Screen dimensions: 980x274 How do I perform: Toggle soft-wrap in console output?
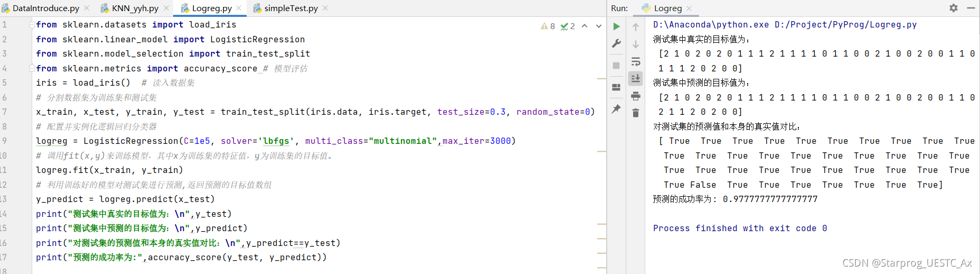[x=636, y=62]
